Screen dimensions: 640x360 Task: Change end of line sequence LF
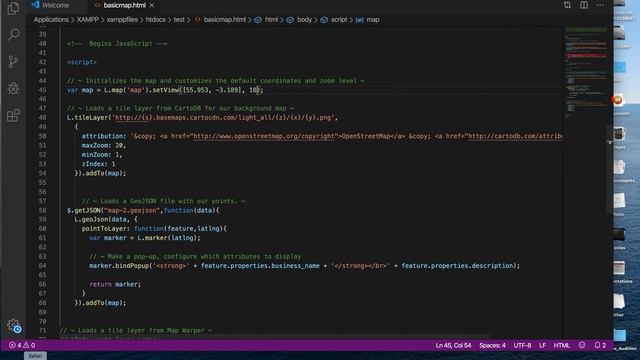point(542,345)
